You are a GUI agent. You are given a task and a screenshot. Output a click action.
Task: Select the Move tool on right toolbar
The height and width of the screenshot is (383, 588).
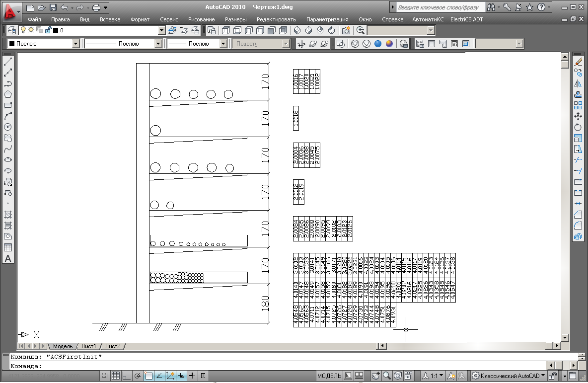[x=578, y=116]
